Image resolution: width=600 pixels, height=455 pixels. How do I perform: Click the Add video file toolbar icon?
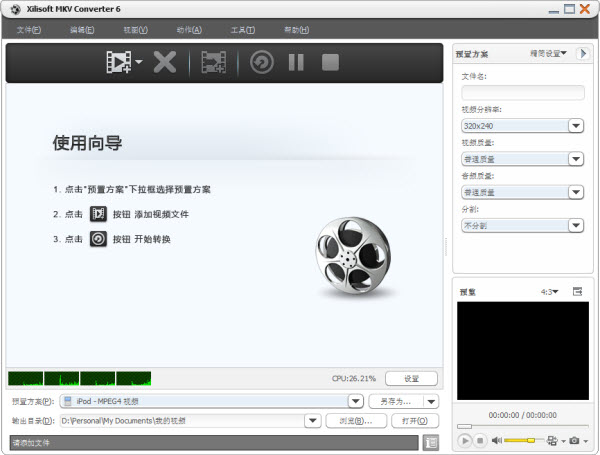[x=119, y=62]
